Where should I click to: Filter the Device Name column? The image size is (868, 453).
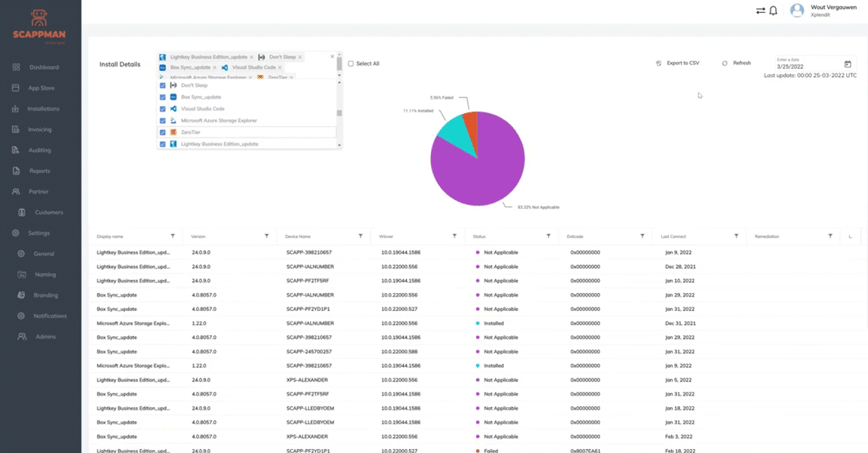coord(360,236)
